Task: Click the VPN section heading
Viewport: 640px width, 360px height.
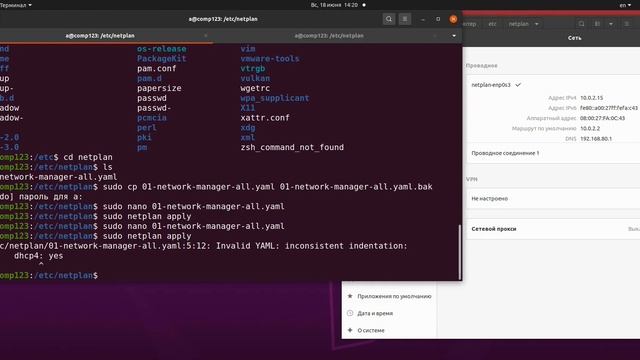Action: (x=472, y=179)
